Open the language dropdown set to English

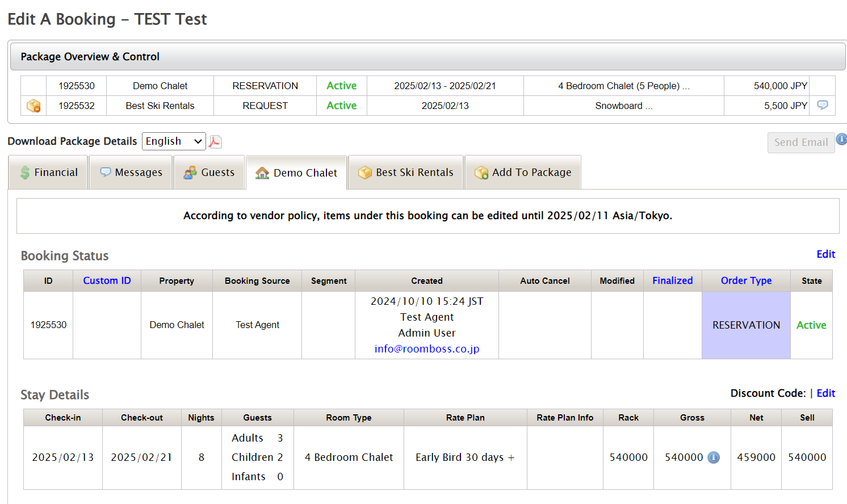[x=174, y=141]
